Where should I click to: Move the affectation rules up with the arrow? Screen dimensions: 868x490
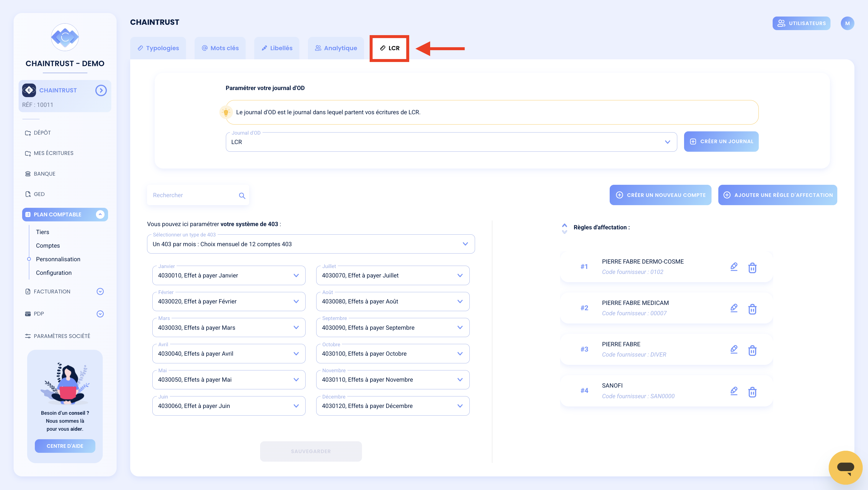[x=564, y=225]
